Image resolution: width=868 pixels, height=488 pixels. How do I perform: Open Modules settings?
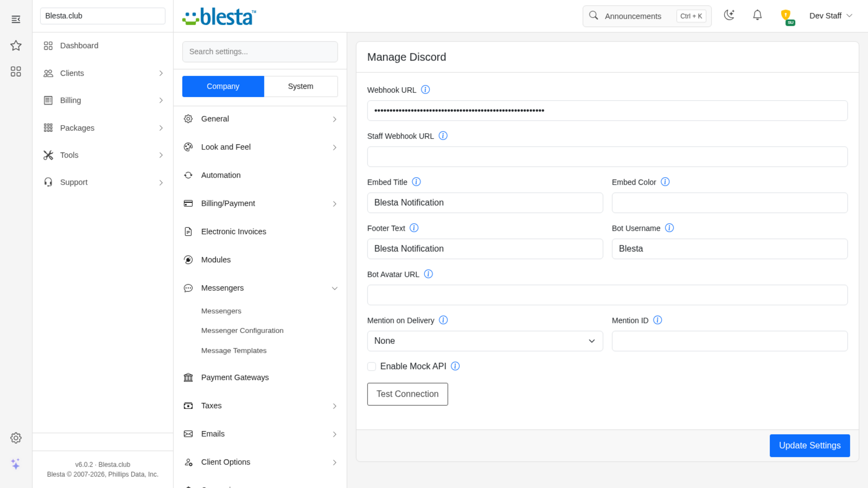click(x=260, y=260)
